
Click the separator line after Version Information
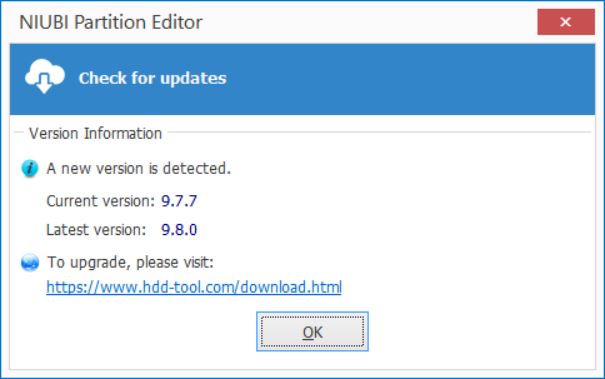point(379,132)
